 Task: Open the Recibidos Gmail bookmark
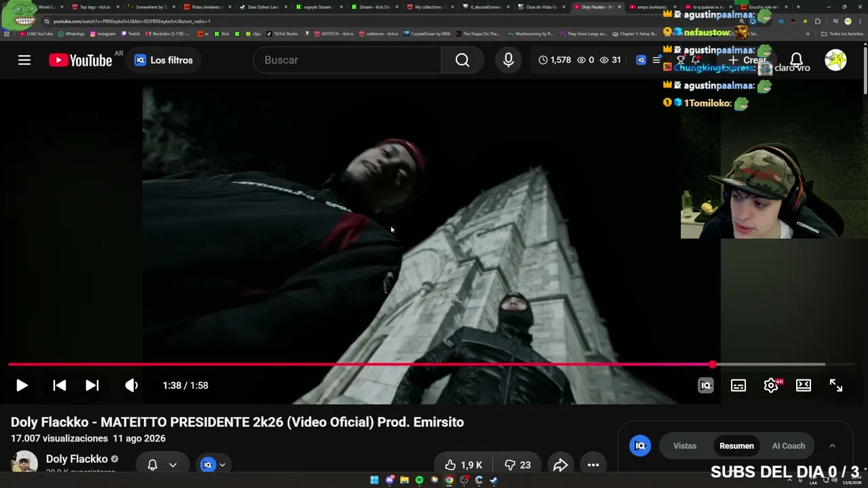[x=167, y=33]
